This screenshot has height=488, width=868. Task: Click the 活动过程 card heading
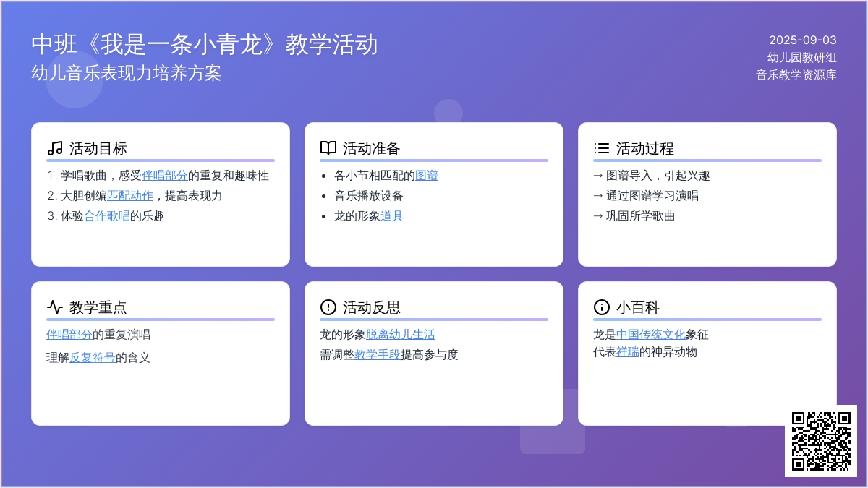(645, 148)
